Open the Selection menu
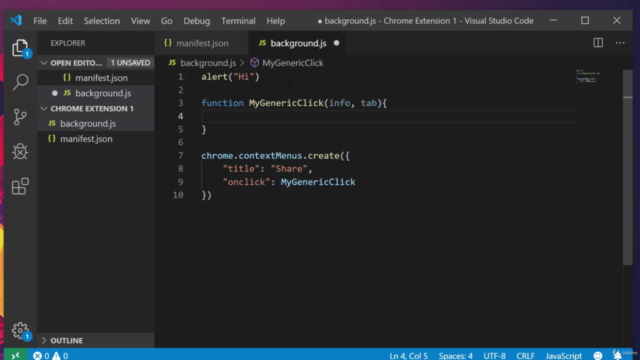640x360 pixels. (x=102, y=21)
